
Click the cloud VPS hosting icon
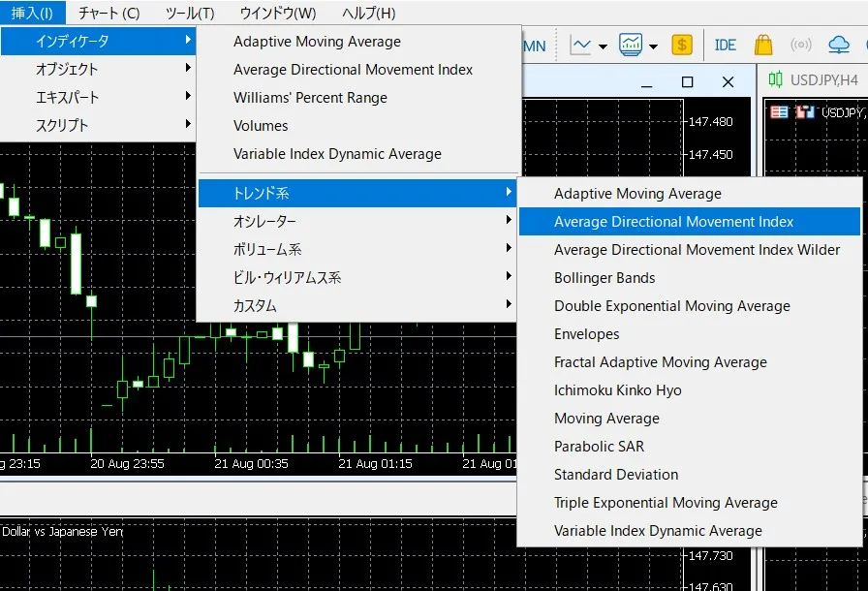[838, 46]
